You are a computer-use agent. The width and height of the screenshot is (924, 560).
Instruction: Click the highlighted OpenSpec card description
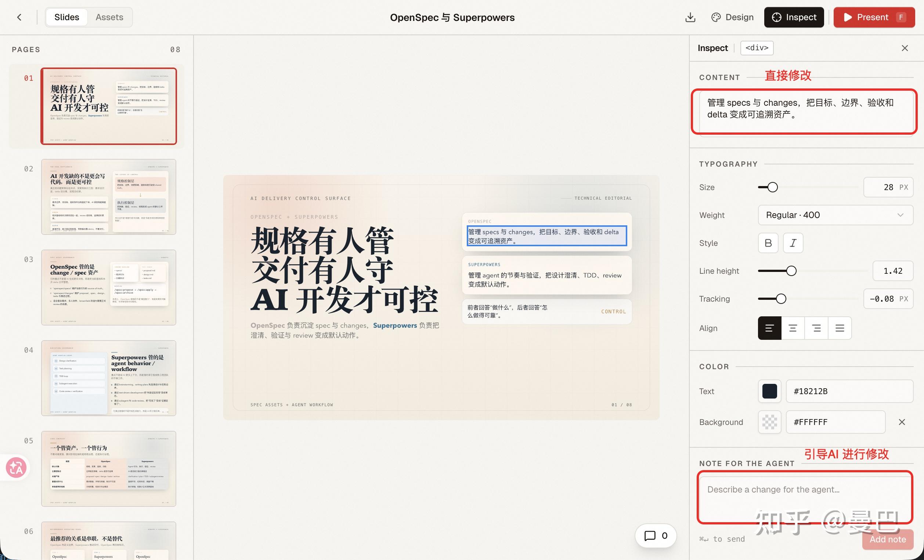pos(547,236)
